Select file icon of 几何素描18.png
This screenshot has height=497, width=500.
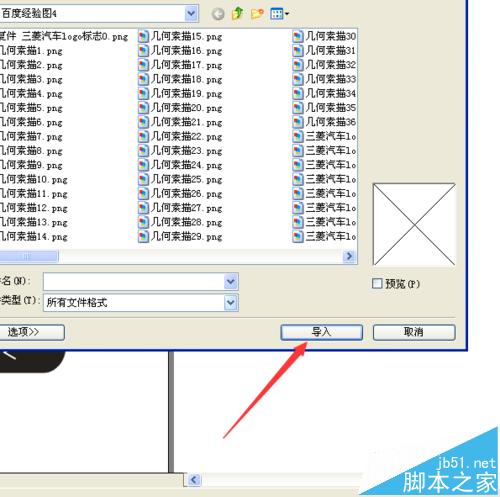pos(143,79)
